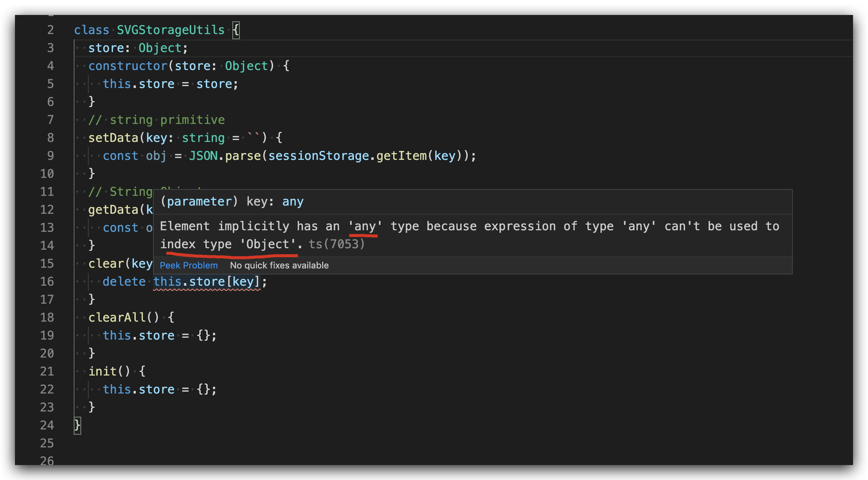The height and width of the screenshot is (480, 868).
Task: Click the 'class' keyword on line 2
Action: [x=92, y=30]
